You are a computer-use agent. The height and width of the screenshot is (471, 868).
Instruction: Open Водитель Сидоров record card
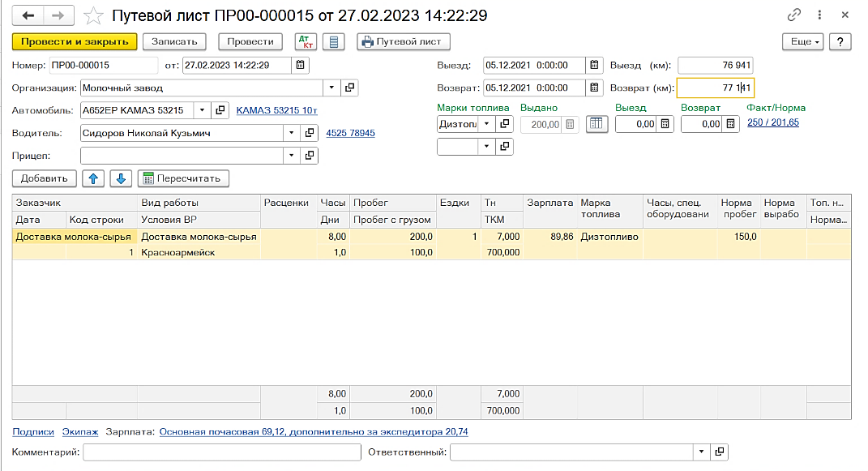pyautogui.click(x=310, y=133)
